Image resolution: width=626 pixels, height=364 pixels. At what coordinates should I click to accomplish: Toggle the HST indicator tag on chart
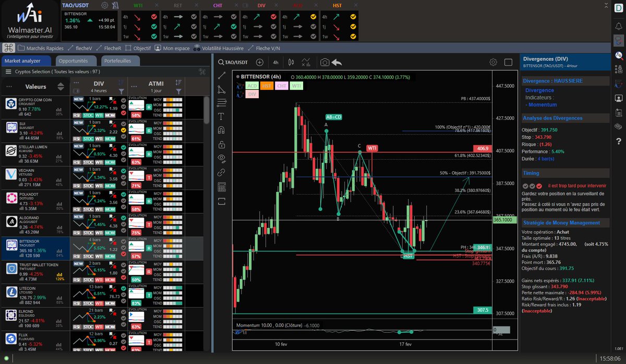pos(267,86)
